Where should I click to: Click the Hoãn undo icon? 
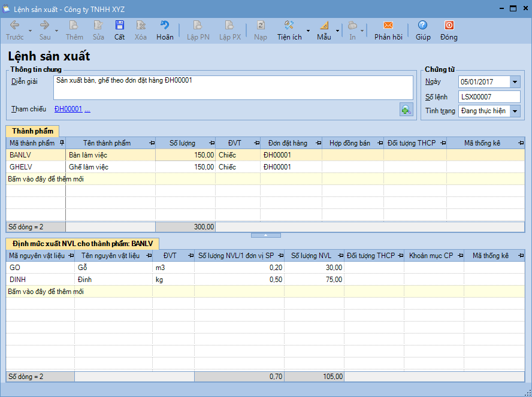point(165,26)
